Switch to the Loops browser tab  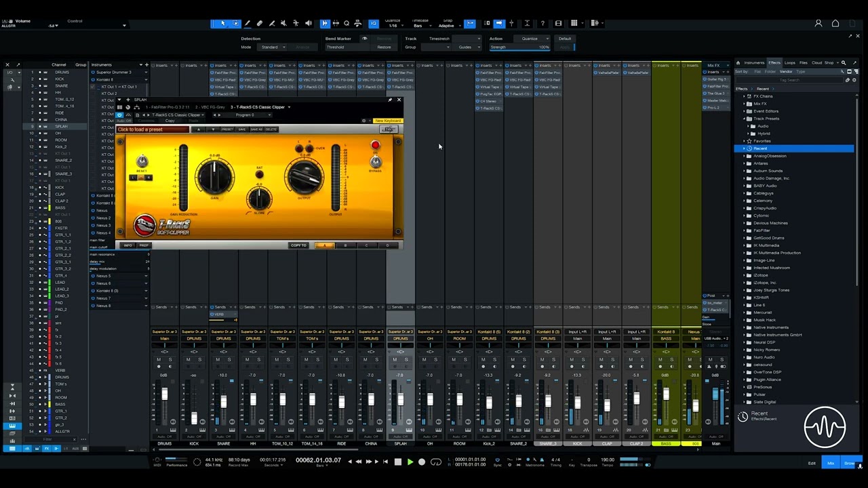(x=790, y=63)
